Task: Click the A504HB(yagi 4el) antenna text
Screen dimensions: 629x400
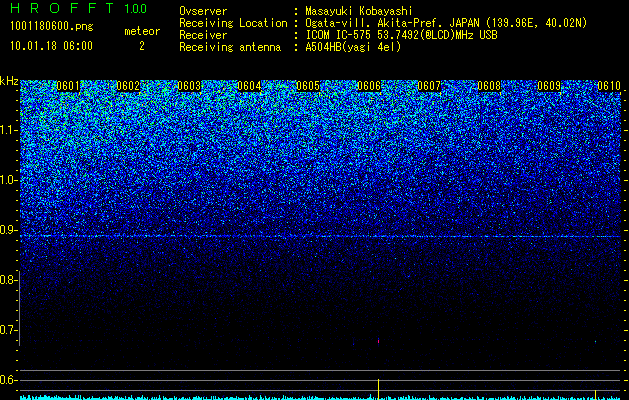Action: 353,47
